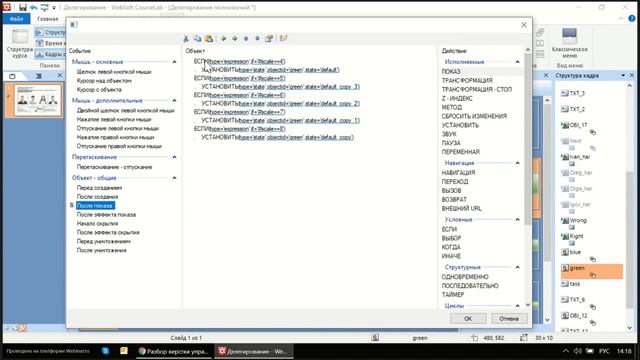Choose the УСТАНОВИТЬ action in action list
The height and width of the screenshot is (360, 640).
coord(460,125)
